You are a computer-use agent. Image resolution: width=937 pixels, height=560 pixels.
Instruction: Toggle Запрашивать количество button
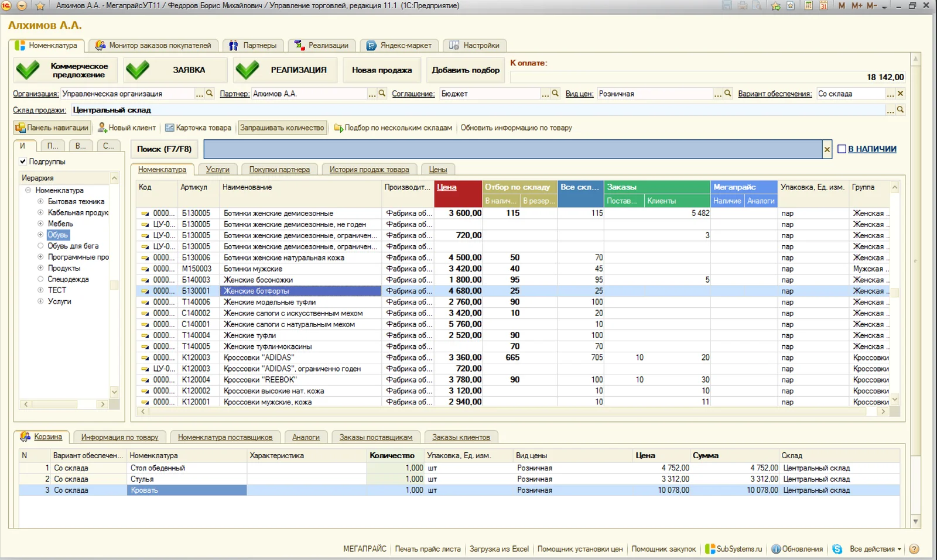(x=282, y=128)
